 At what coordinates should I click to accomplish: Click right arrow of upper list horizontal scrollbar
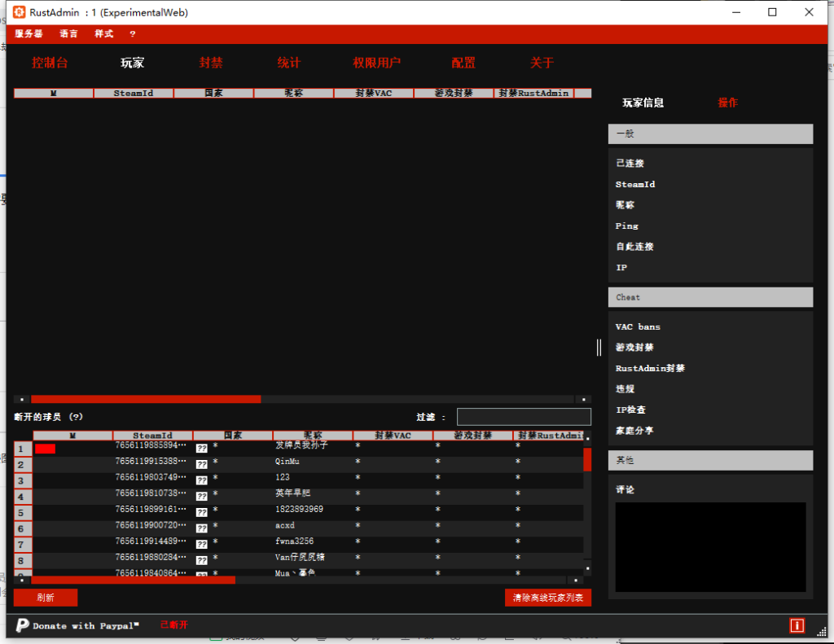[x=583, y=399]
